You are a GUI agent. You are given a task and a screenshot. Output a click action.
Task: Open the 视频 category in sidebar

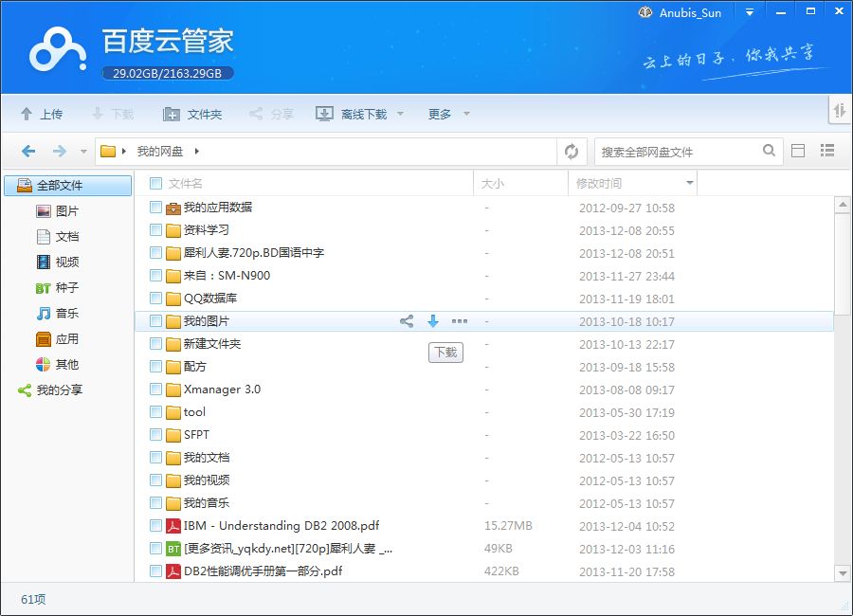click(x=57, y=263)
